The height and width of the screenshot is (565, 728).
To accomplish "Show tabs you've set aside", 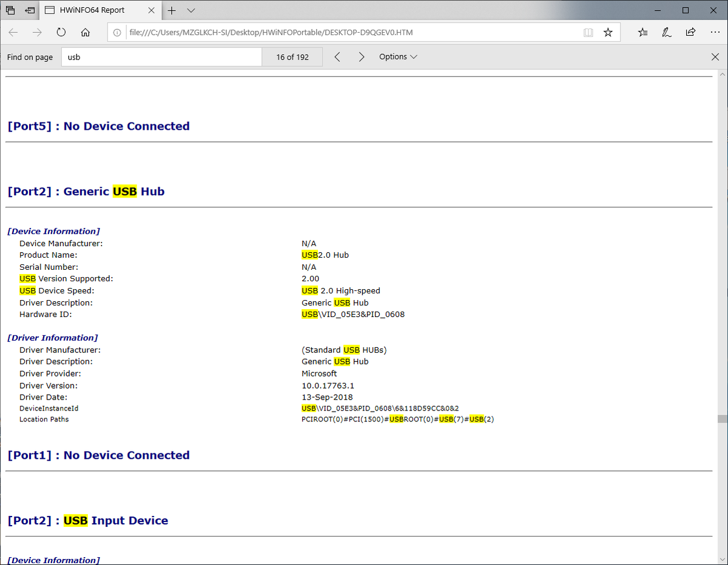I will (x=10, y=10).
